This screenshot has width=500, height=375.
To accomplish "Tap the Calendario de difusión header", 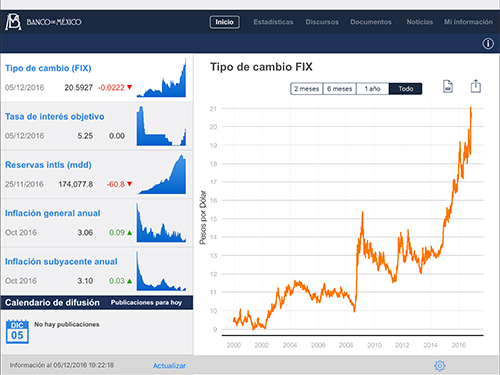I will point(52,303).
